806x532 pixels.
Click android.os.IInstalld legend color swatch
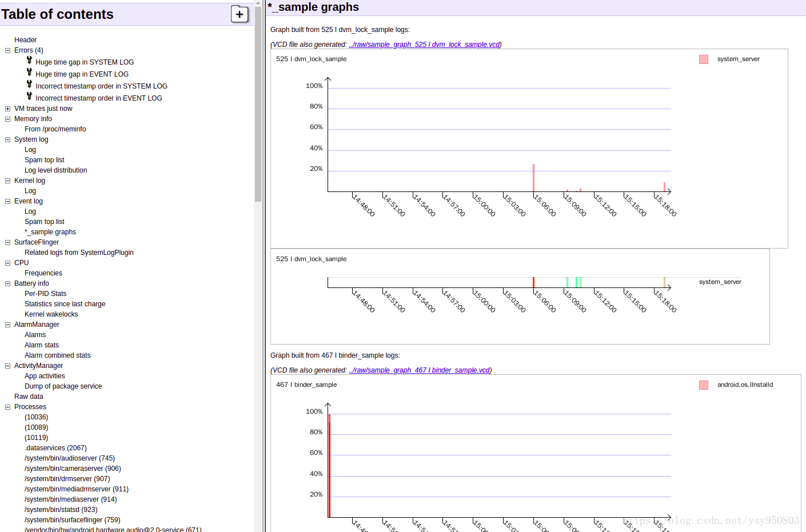coord(704,385)
